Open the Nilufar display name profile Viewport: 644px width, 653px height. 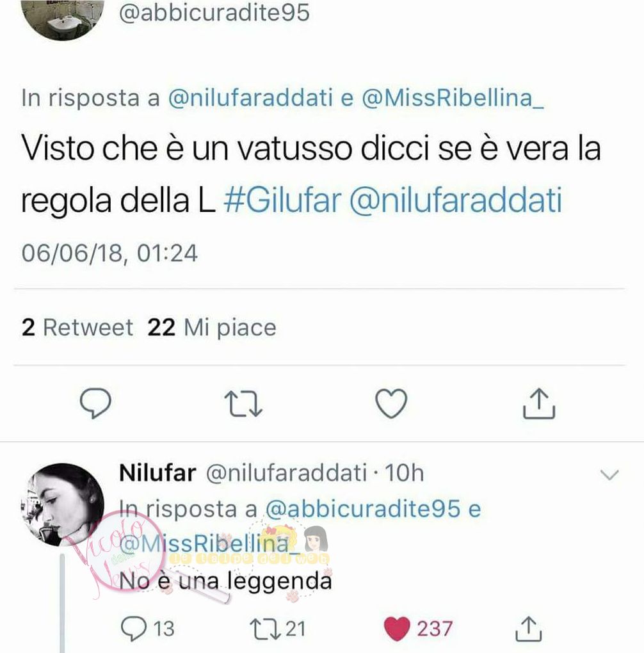[x=157, y=473]
